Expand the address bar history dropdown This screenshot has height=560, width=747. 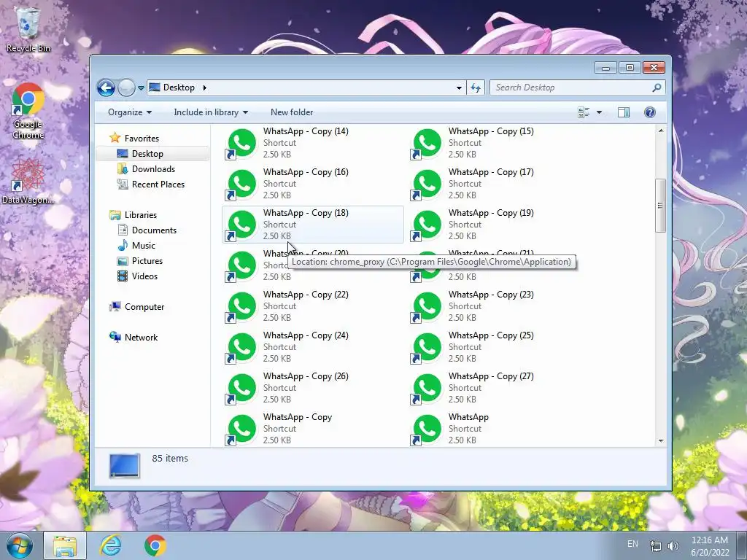click(459, 87)
